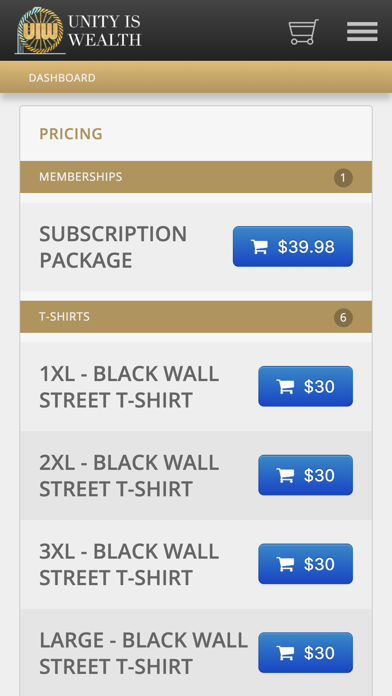Select the 1XL Black Wall Street T-Shirt title

pos(129,387)
